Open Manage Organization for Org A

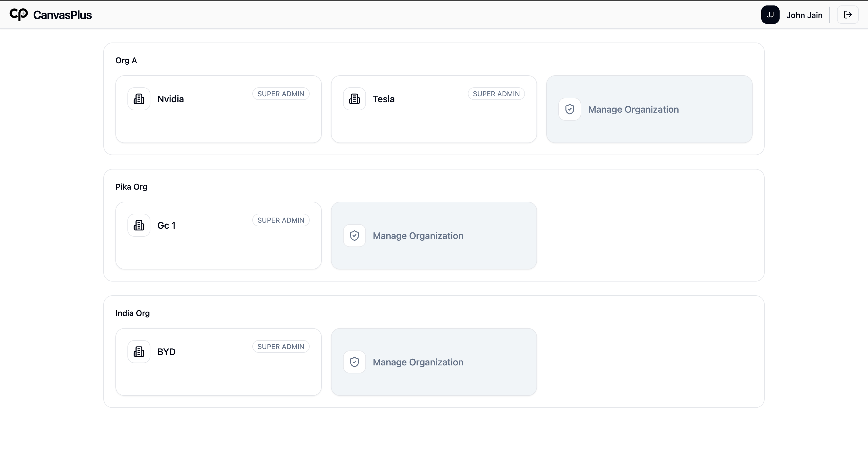click(649, 109)
